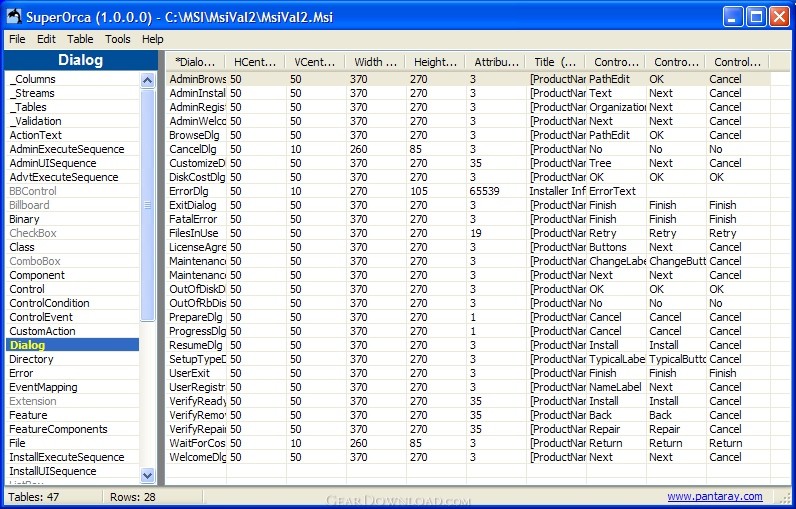Select the FeatureComponents table
This screenshot has height=509, width=796.
[72, 429]
